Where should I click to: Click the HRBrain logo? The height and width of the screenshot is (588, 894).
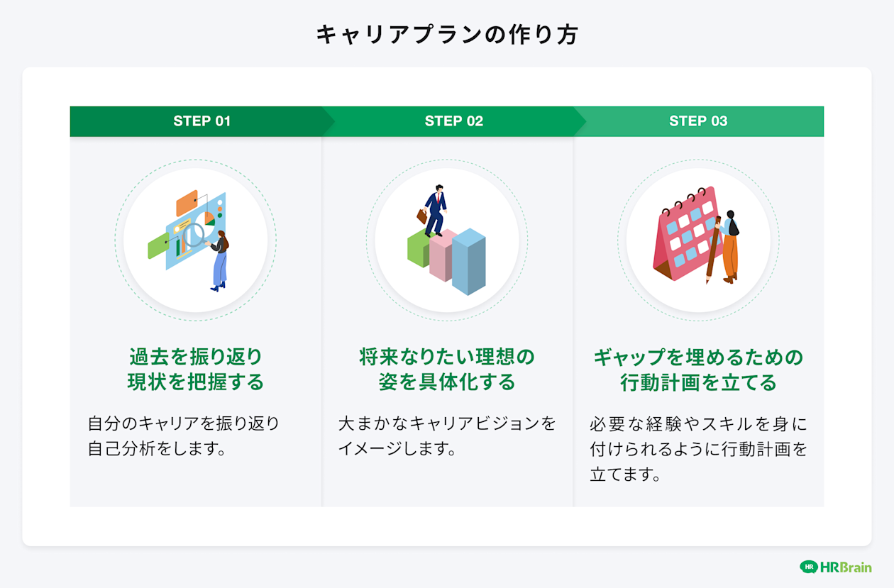(836, 567)
